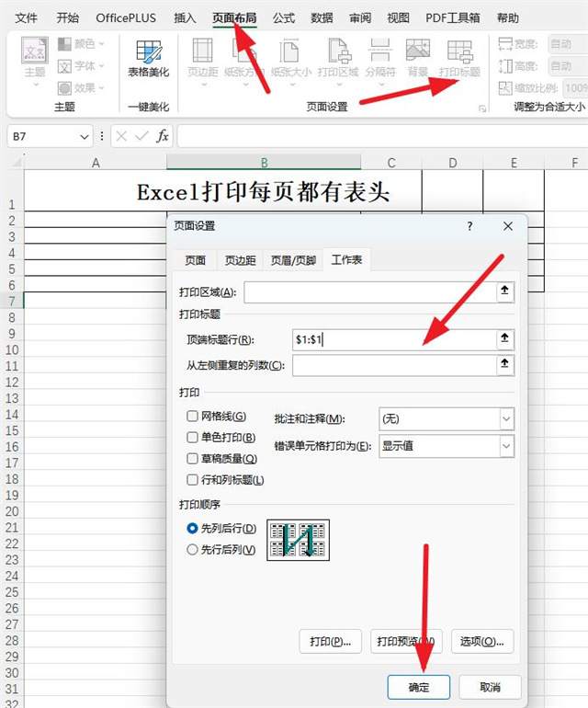
Task: Open the theme Fonts (字体) menu
Action: tap(81, 66)
